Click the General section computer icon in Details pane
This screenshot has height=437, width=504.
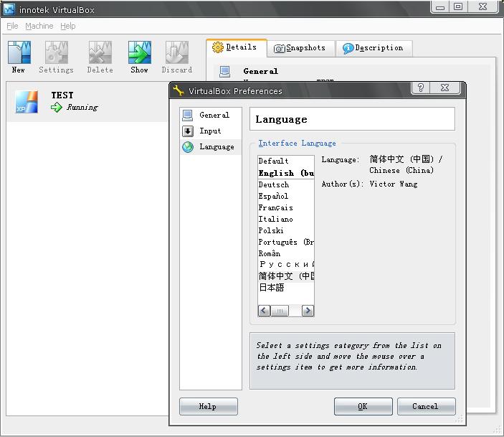point(224,72)
